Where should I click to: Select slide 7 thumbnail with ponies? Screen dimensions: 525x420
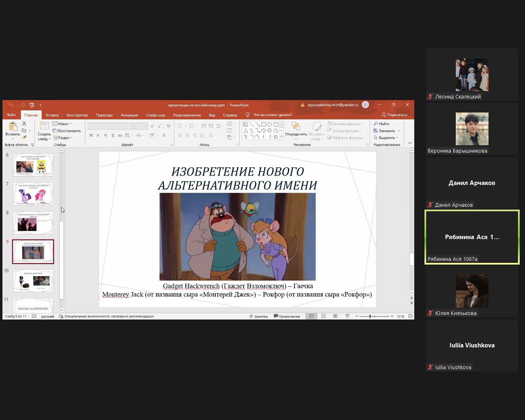pyautogui.click(x=33, y=194)
